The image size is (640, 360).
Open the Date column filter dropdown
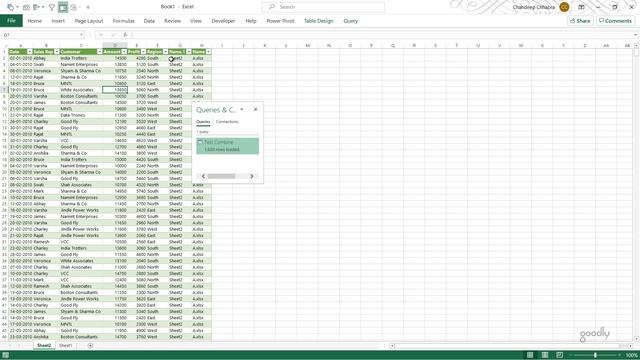point(29,52)
